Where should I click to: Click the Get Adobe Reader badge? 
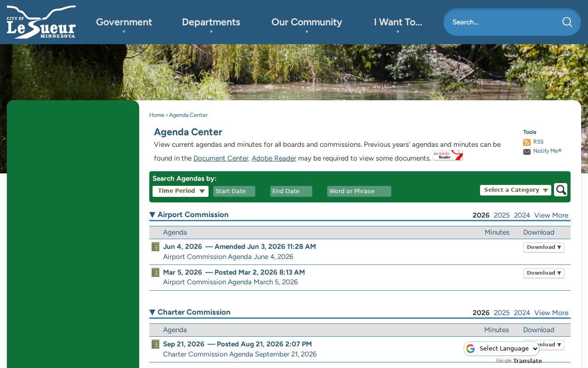tap(448, 155)
